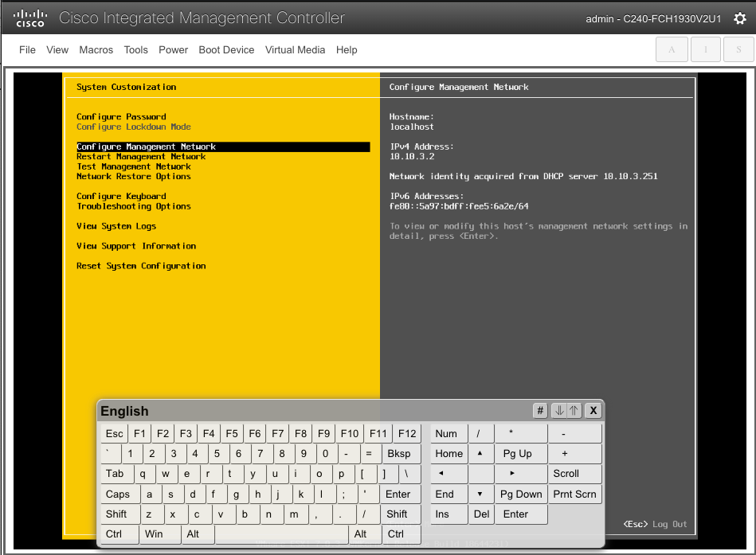Click the up-arrow keyboard size icon
Viewport: 756px width, 555px height.
[574, 410]
